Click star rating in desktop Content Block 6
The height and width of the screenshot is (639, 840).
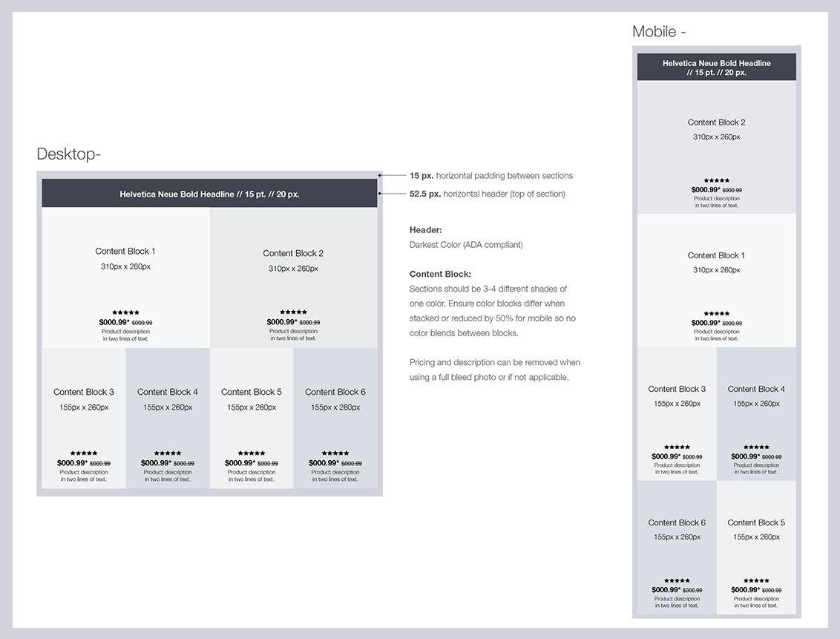(x=335, y=453)
